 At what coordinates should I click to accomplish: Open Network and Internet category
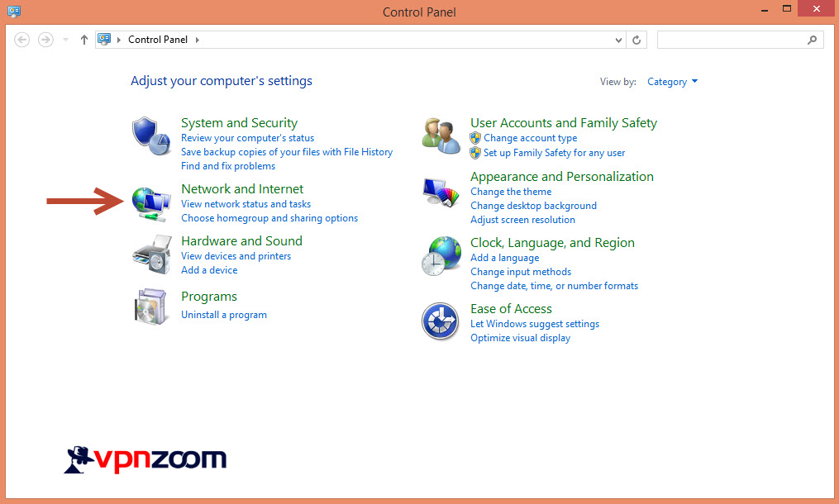(x=242, y=189)
